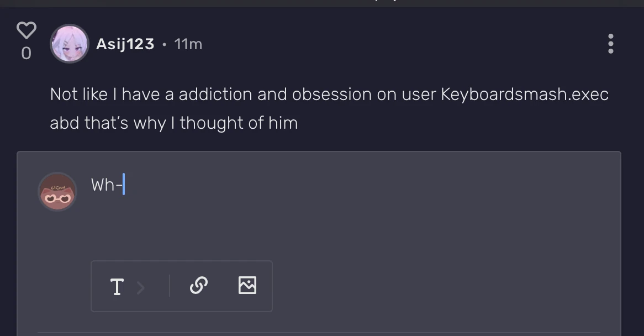Insert a link with the chain icon

coord(198,286)
